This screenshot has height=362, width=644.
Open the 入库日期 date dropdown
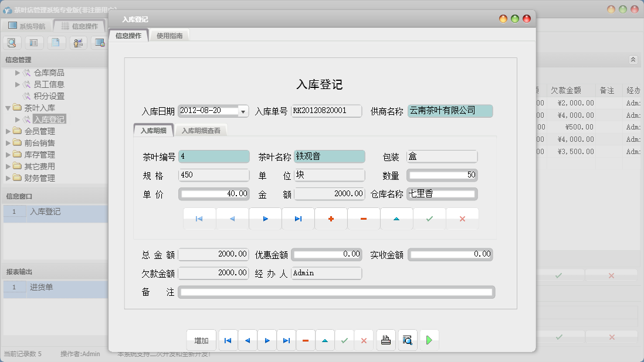pos(243,111)
